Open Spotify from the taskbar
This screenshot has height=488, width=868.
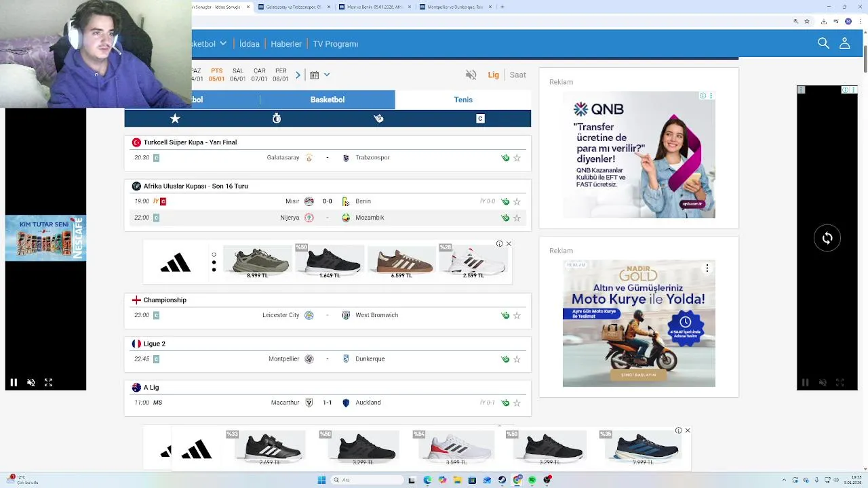point(532,480)
